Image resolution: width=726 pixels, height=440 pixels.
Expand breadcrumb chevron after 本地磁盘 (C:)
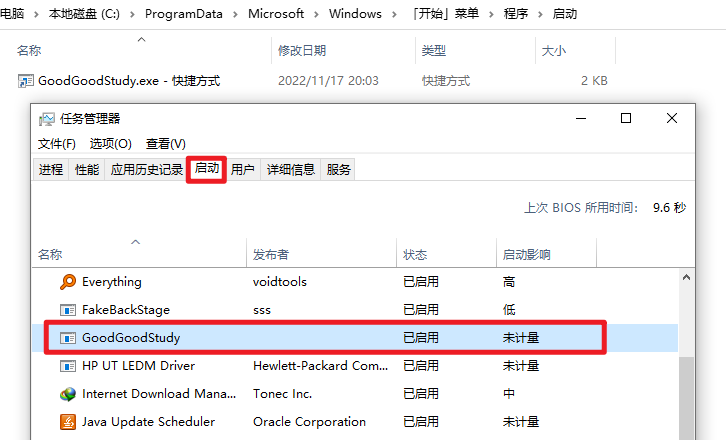(132, 15)
